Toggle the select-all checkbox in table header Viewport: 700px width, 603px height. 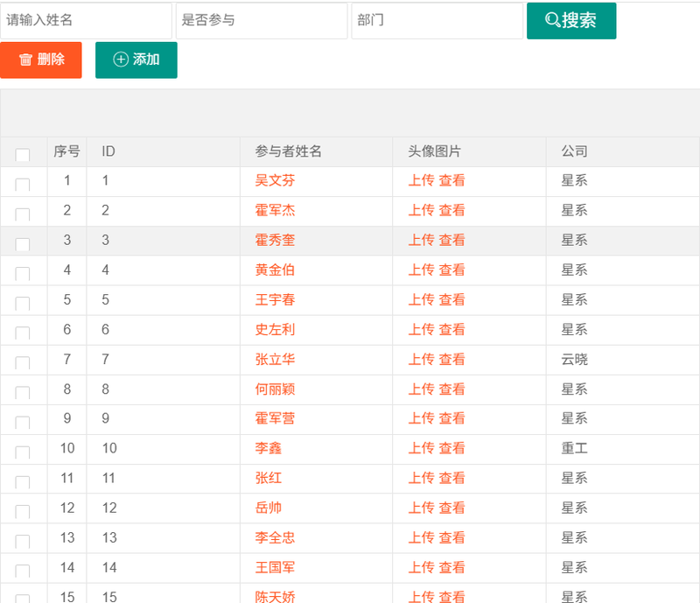pyautogui.click(x=23, y=155)
